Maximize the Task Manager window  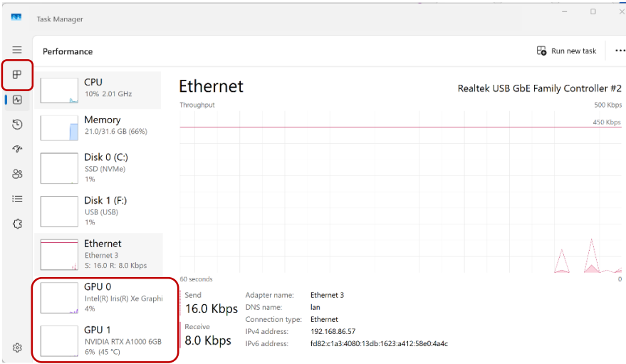point(593,12)
